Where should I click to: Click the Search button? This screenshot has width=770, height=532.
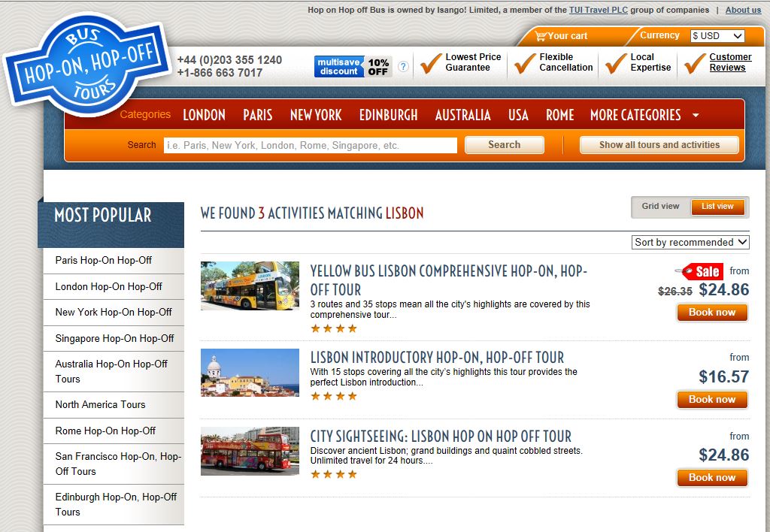coord(505,145)
